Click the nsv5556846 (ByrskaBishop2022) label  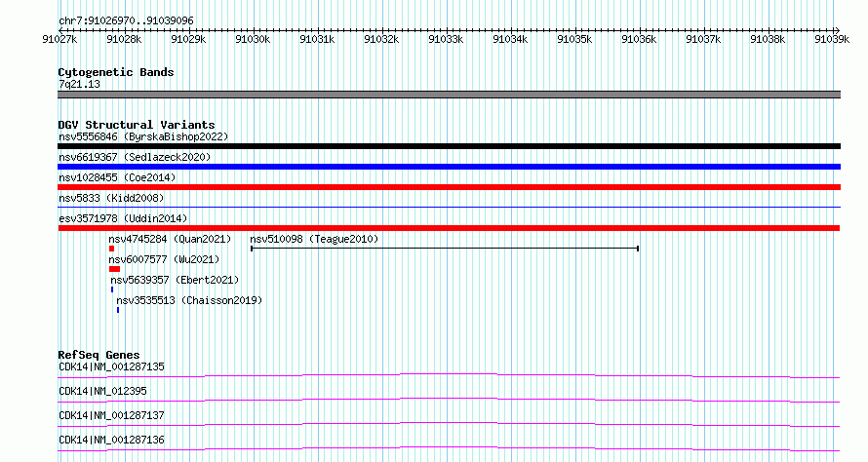(143, 136)
